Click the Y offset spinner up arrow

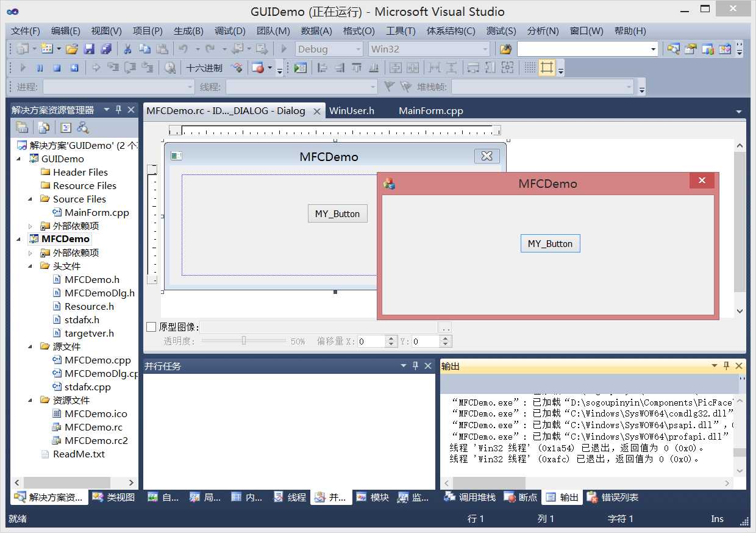[445, 338]
